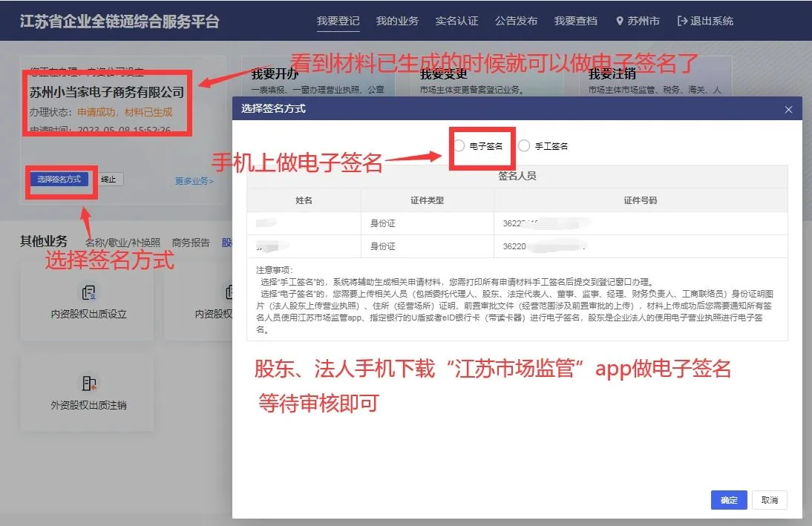Select the 手工签名 radio button
The height and width of the screenshot is (526, 812).
point(524,146)
